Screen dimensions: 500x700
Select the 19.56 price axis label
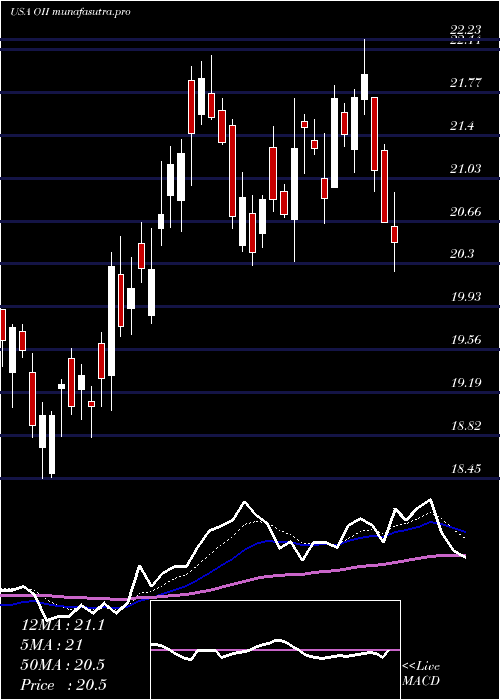pos(467,340)
